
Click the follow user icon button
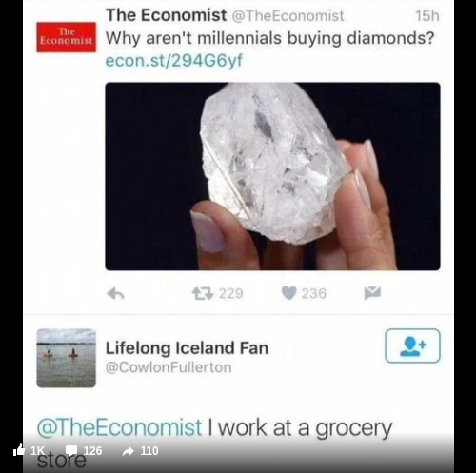click(x=412, y=345)
